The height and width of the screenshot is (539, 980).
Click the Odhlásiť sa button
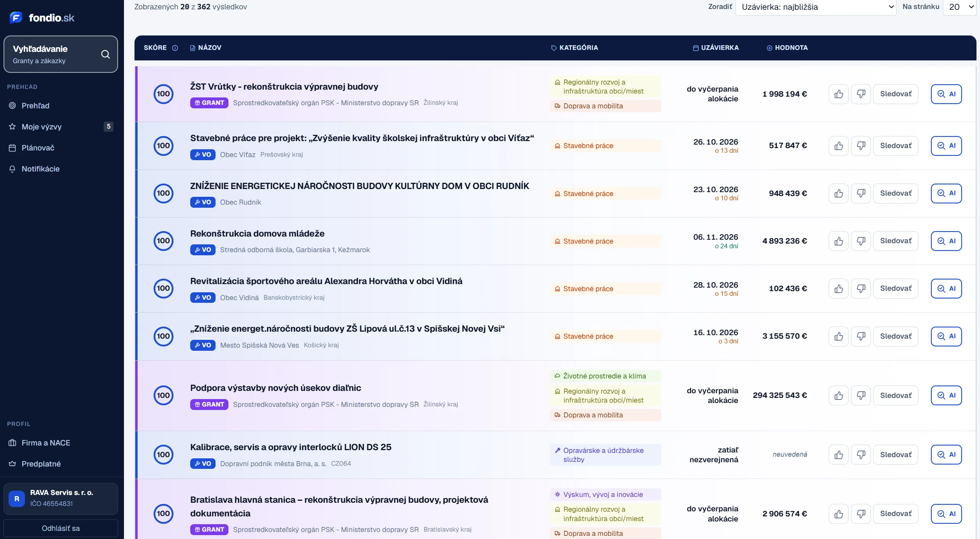(61, 528)
